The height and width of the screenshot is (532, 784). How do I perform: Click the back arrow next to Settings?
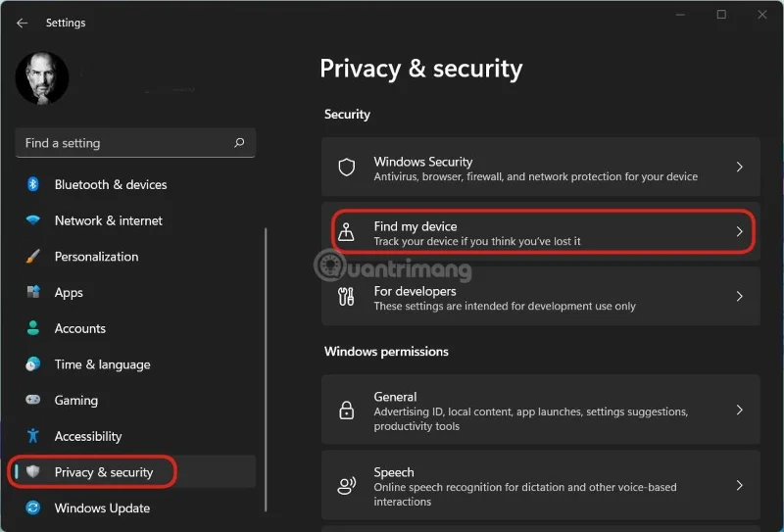click(22, 23)
